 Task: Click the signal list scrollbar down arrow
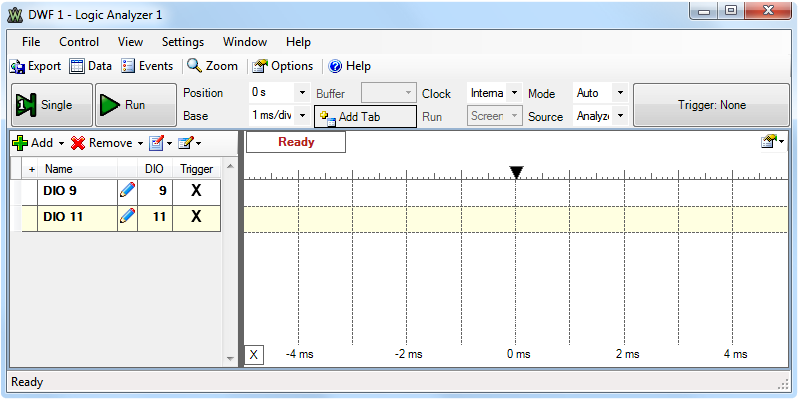[x=230, y=359]
